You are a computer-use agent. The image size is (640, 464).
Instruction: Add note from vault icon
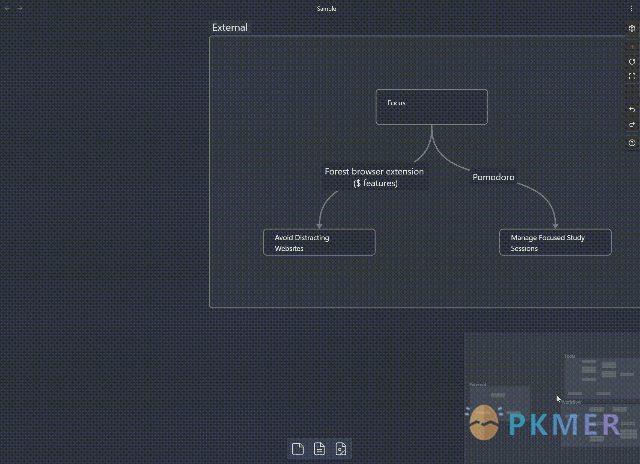(x=319, y=449)
